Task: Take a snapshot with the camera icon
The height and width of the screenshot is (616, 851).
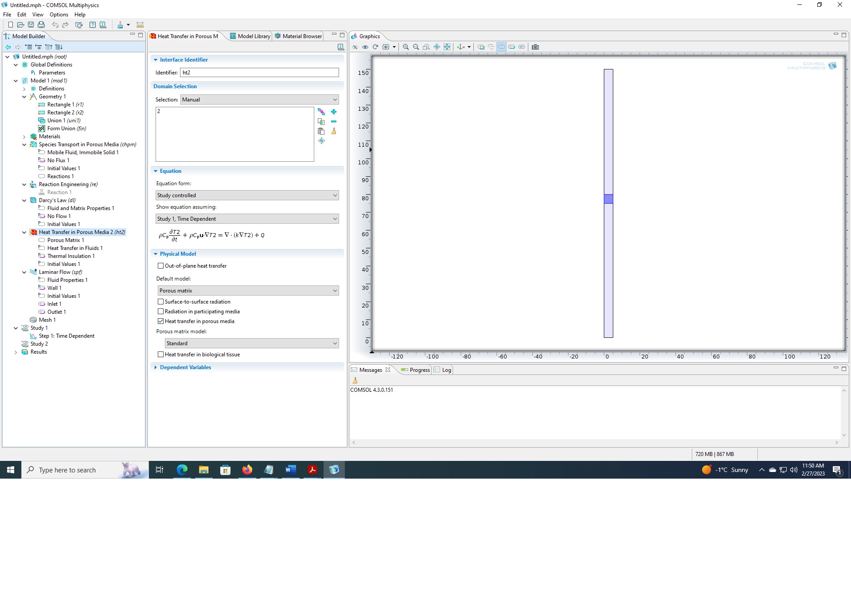Action: (535, 47)
